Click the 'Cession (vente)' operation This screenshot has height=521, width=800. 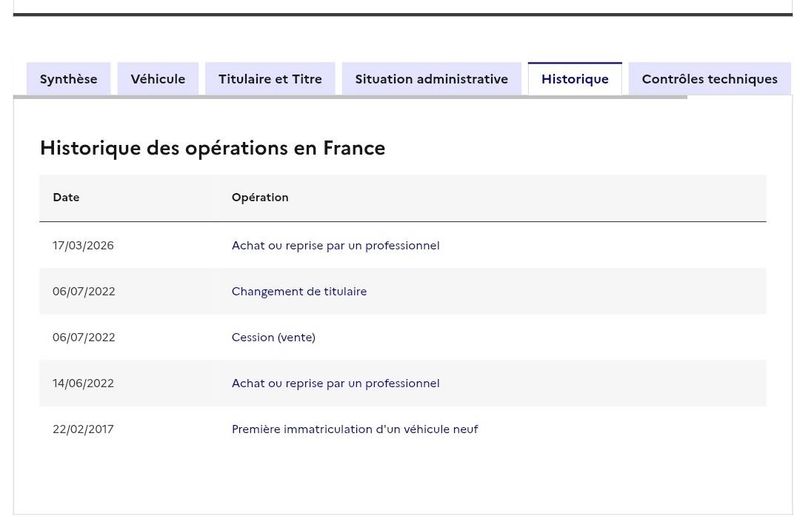point(273,337)
